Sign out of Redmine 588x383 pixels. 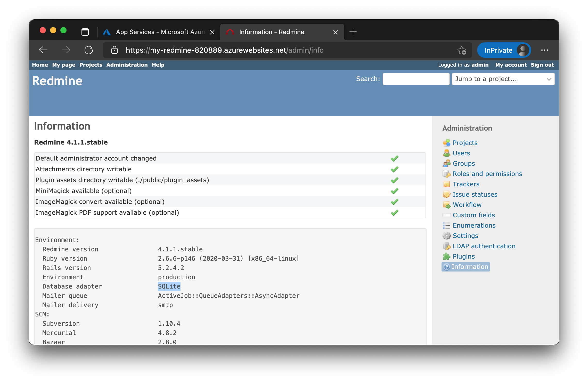542,65
